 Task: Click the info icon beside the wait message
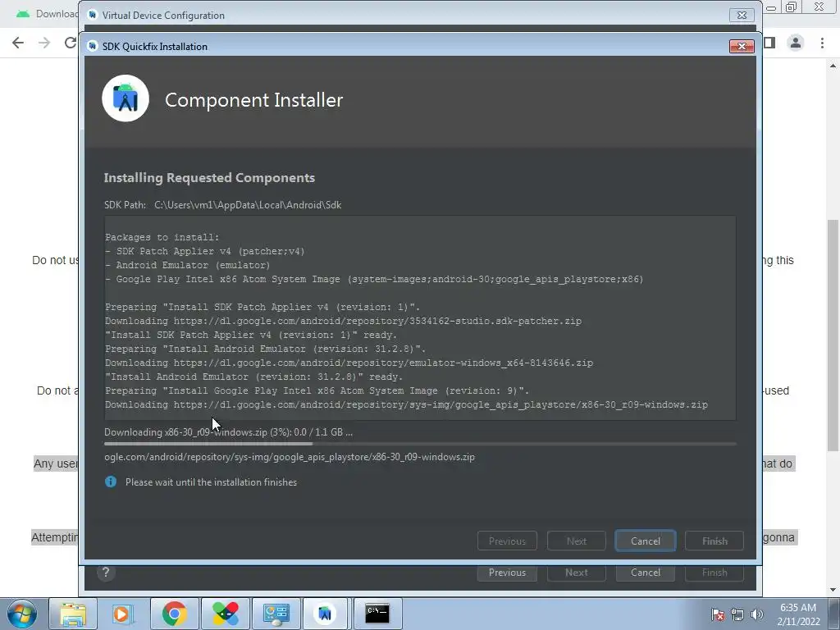pos(111,482)
